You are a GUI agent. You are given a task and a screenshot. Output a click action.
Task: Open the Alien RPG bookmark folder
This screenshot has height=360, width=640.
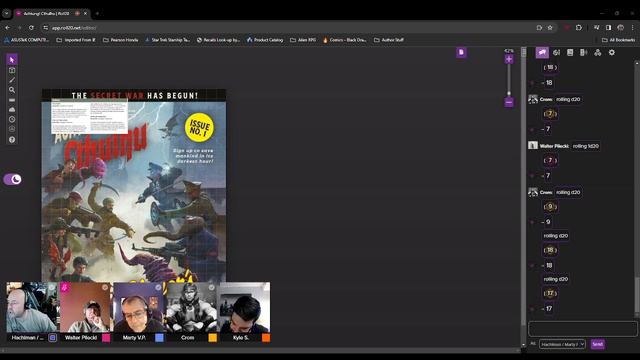click(x=303, y=40)
